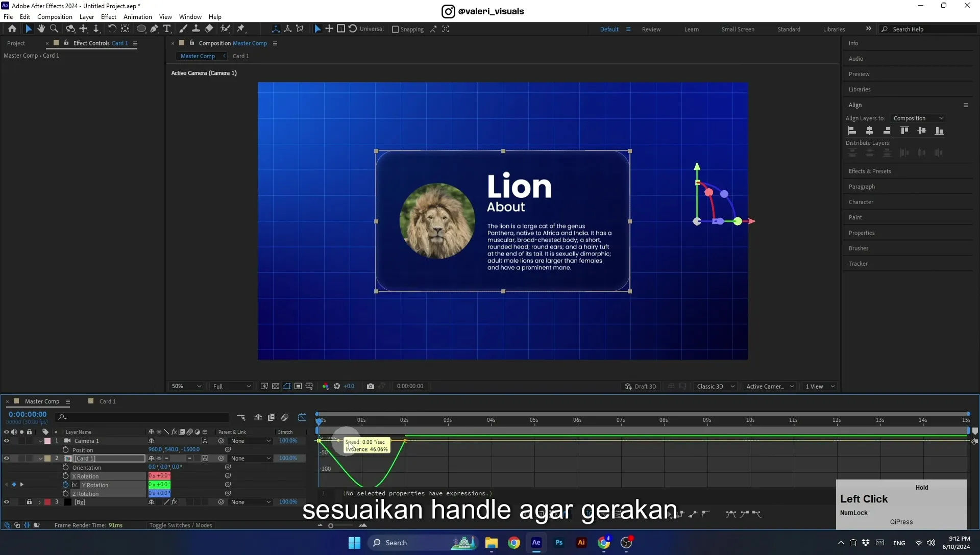Select the Zoom tool in toolbar

pyautogui.click(x=54, y=29)
